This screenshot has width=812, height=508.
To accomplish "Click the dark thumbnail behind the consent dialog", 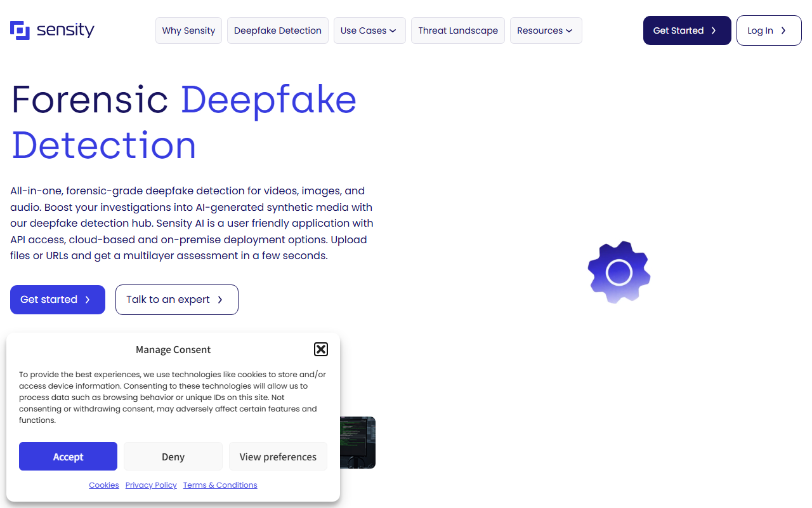I will coord(358,443).
